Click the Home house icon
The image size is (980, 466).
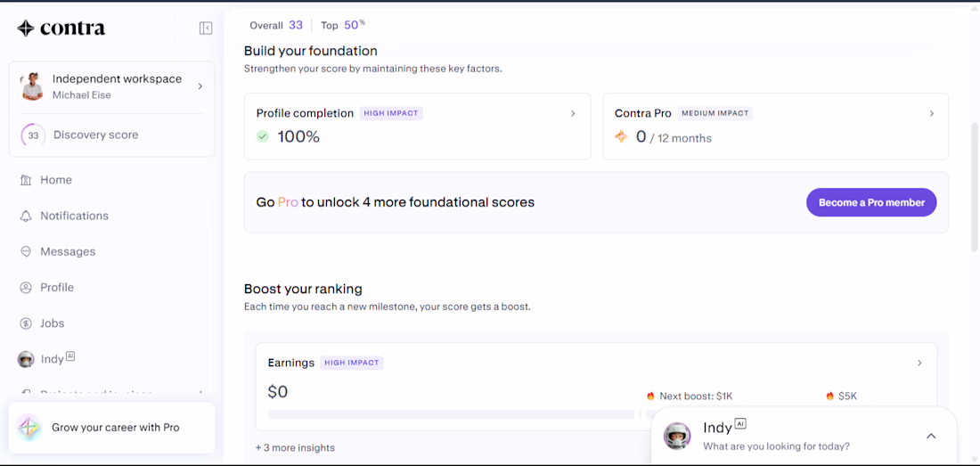click(26, 180)
